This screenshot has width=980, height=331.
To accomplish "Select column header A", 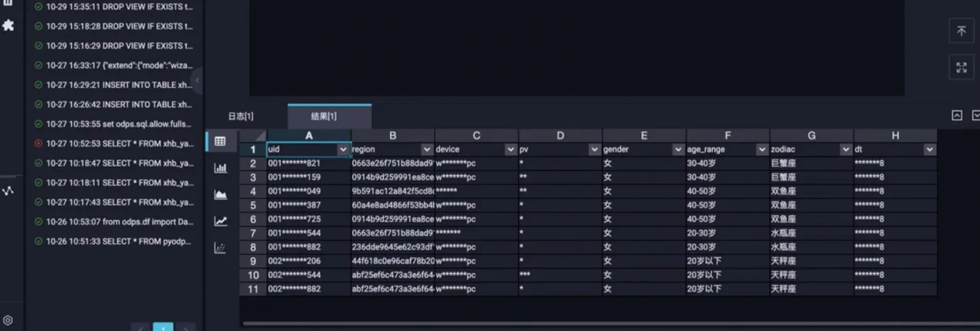I will coord(309,136).
